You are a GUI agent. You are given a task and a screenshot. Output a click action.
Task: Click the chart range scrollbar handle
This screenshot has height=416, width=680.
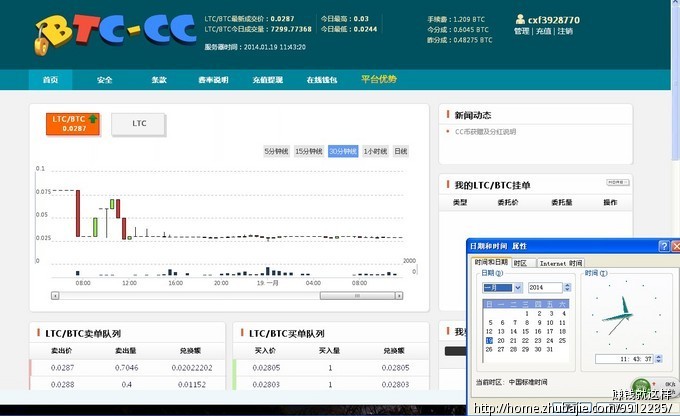(x=357, y=295)
